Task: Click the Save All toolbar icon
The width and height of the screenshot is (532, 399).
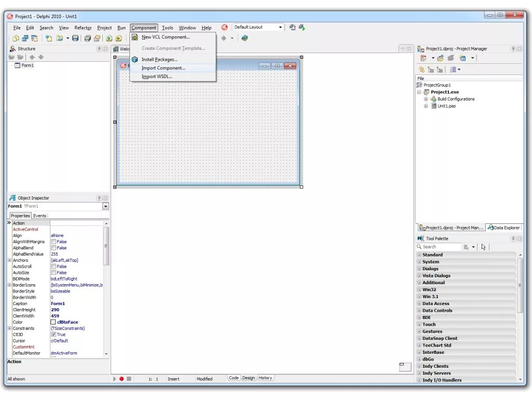Action: [x=87, y=38]
